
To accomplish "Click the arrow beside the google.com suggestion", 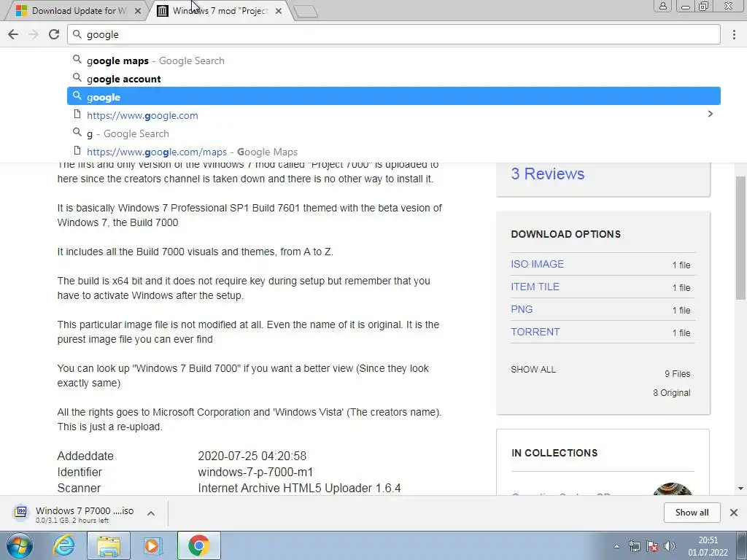I will pyautogui.click(x=710, y=114).
